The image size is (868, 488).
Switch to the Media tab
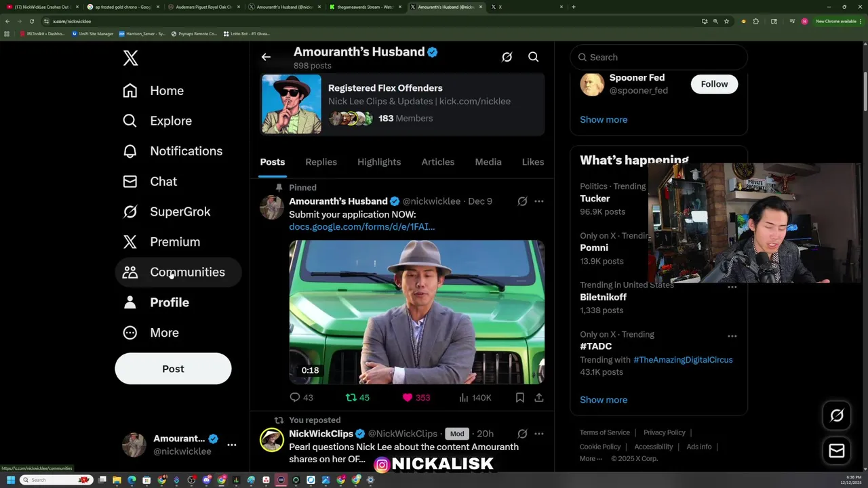pyautogui.click(x=488, y=162)
